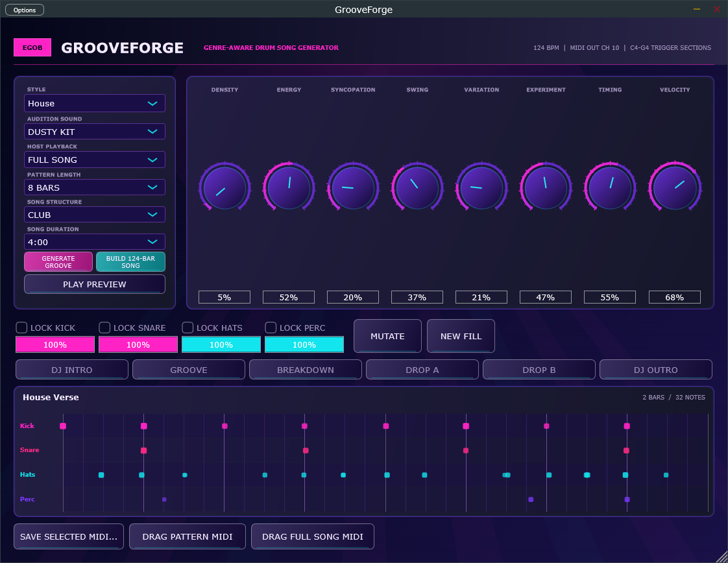Open Song Structure CLUB dropdown

point(95,215)
